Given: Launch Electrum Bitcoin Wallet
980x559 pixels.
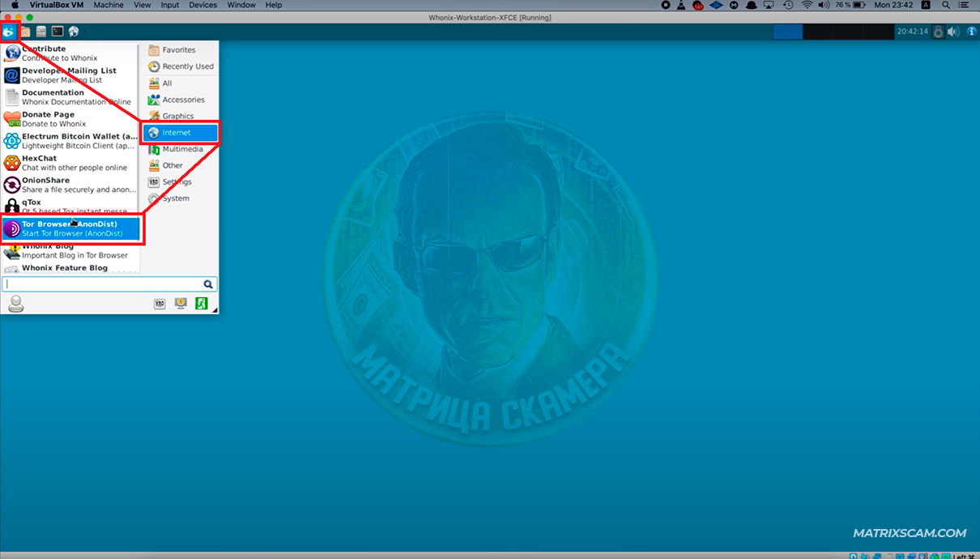Looking at the screenshot, I should tap(70, 141).
